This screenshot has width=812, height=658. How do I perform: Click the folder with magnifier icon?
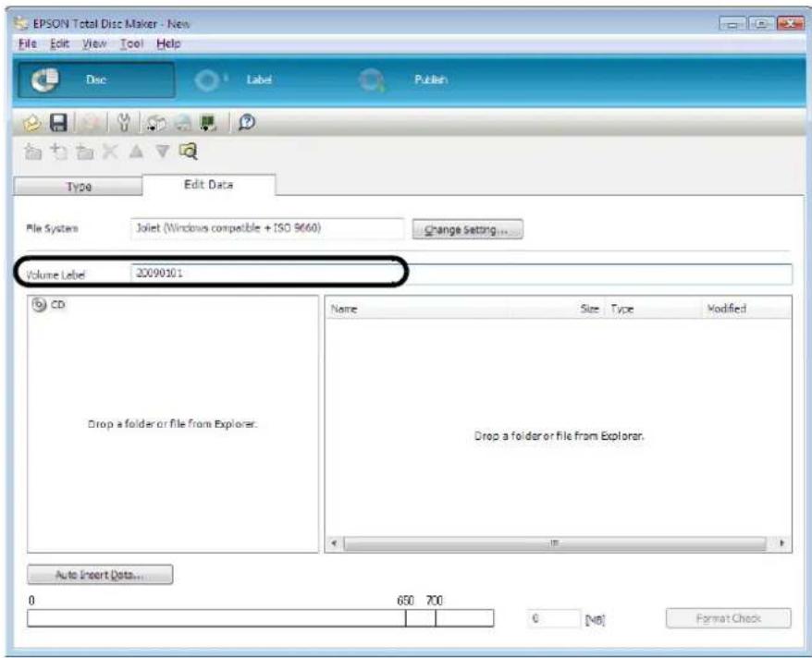pos(188,151)
